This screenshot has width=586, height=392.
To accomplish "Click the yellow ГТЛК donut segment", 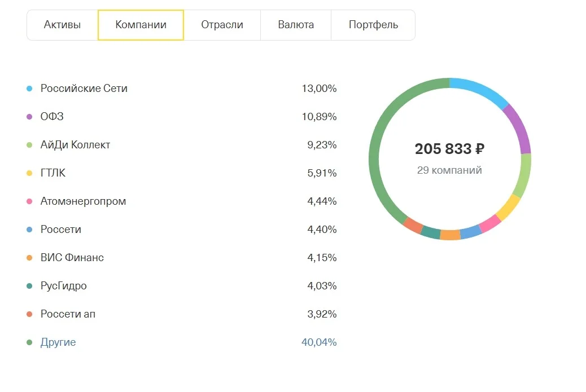I will 509,208.
